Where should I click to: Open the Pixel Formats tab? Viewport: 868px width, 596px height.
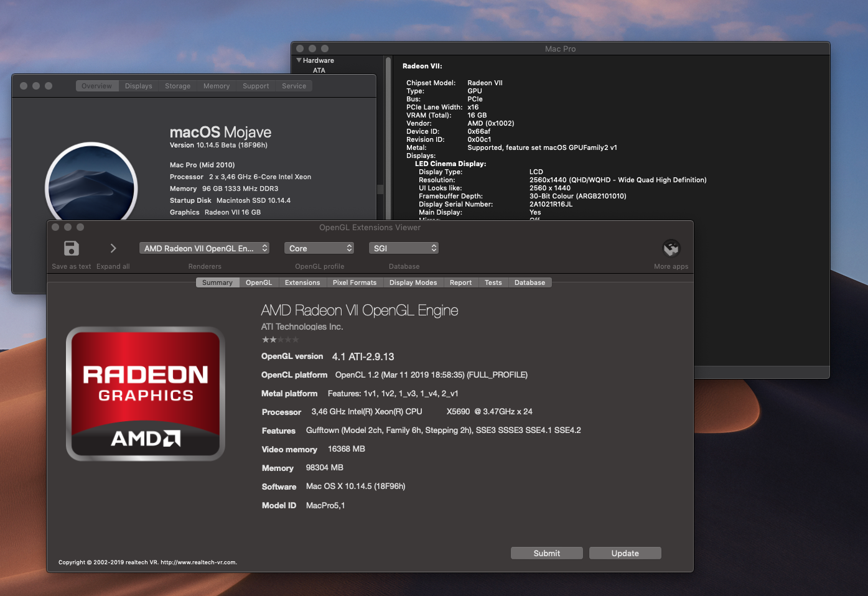tap(355, 282)
